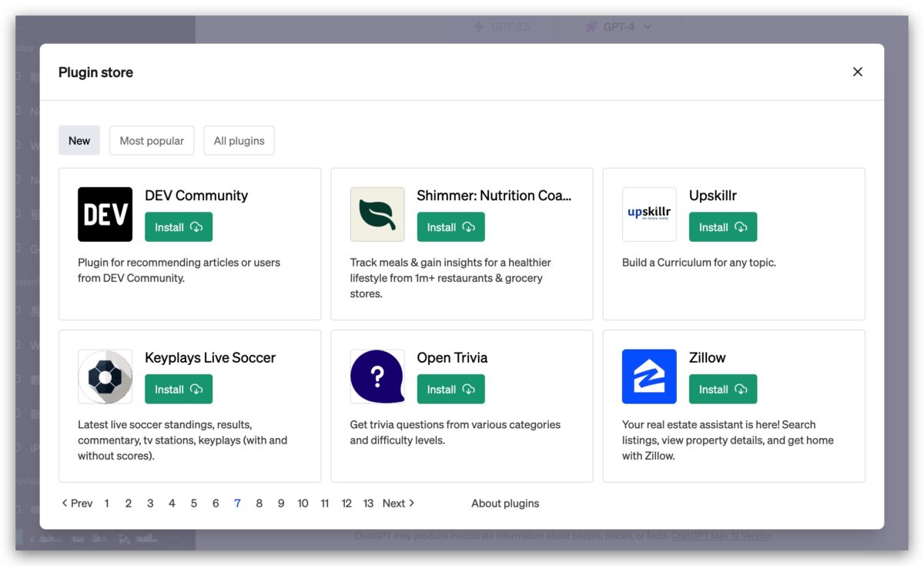
Task: Click the Open Trivia description text
Action: tap(455, 433)
